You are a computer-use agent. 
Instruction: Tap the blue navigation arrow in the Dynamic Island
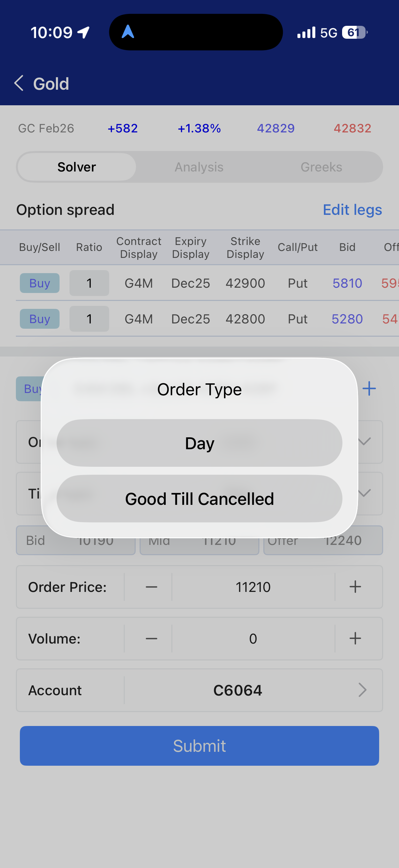[x=128, y=32]
